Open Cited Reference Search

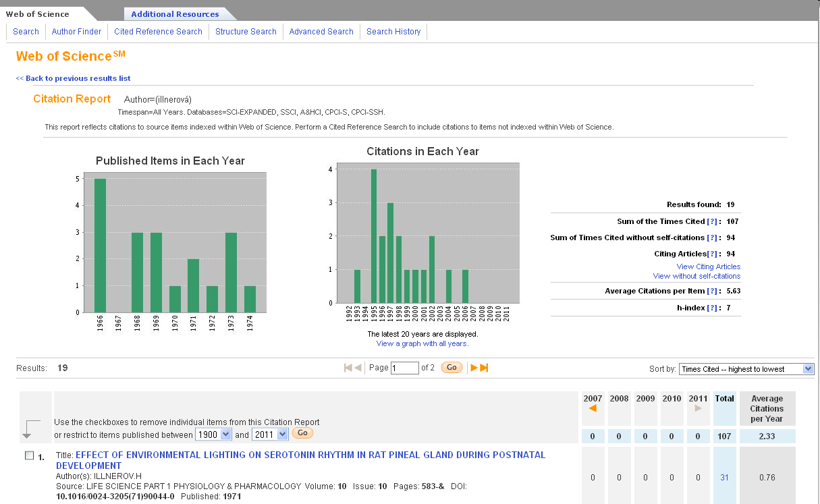coord(158,32)
